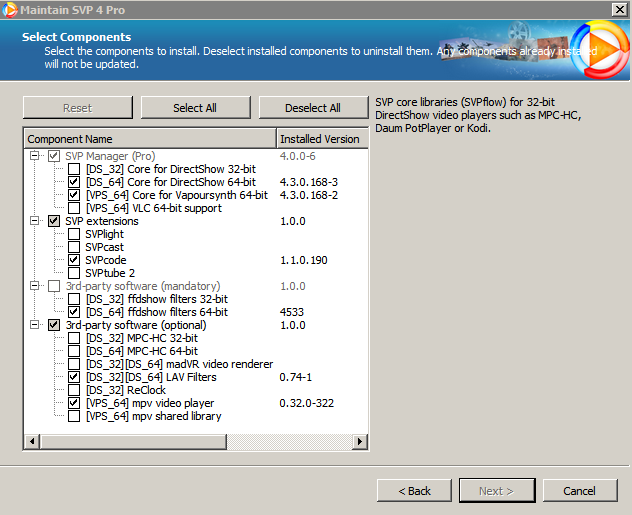
Task: Sort by Component Name column header
Action: click(149, 139)
